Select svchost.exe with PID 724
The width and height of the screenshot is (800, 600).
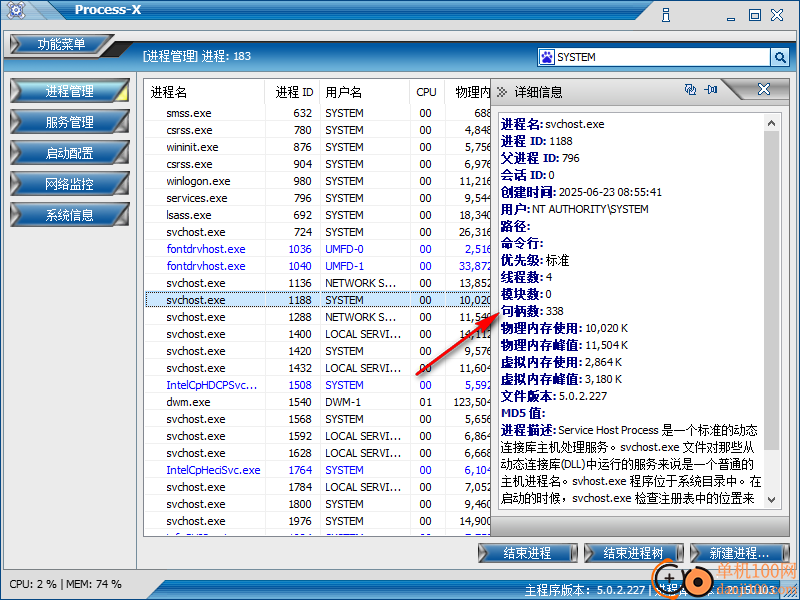317,232
